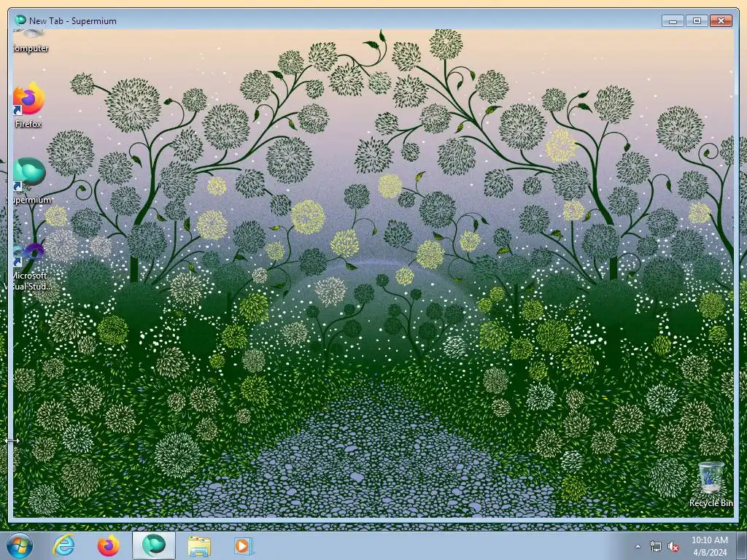
Task: Switch to Supermium via taskbar button
Action: tap(153, 545)
